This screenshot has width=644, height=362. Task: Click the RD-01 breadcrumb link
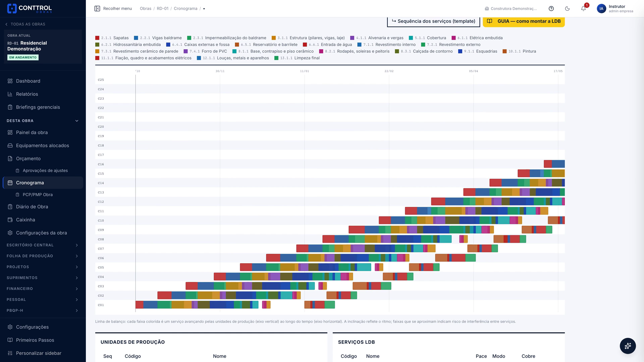click(x=163, y=9)
